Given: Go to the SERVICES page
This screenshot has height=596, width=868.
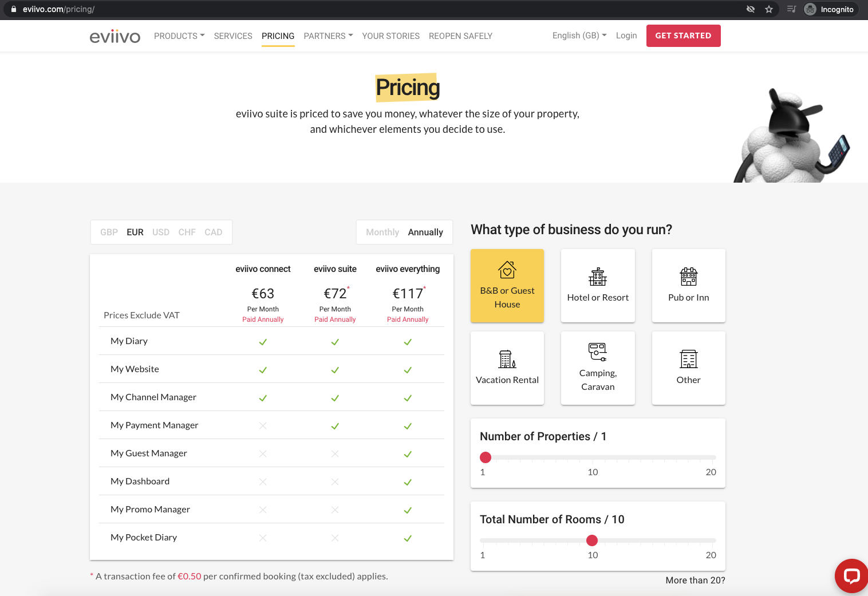Looking at the screenshot, I should [x=233, y=35].
